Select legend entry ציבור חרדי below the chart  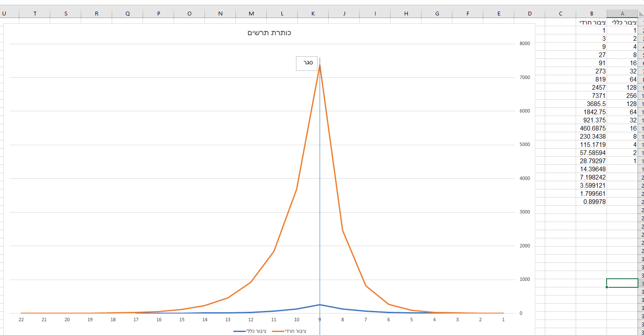[x=290, y=331]
